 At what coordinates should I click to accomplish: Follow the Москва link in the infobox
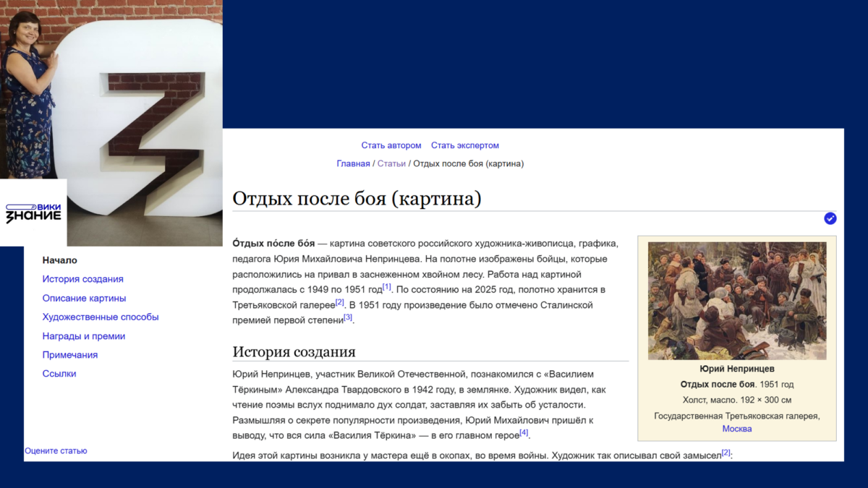(x=737, y=429)
